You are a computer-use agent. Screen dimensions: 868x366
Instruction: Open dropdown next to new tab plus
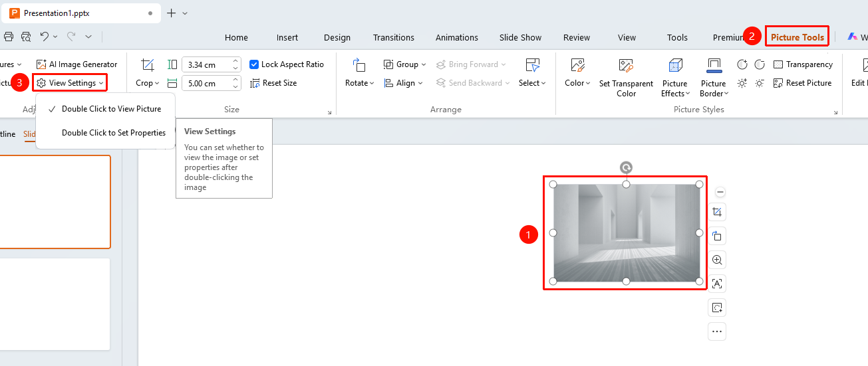pos(185,13)
